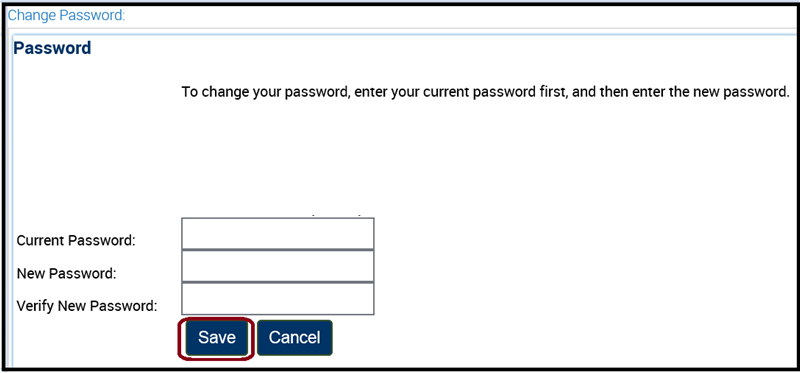Focus the Current Password input field
This screenshot has width=800, height=373.
point(278,234)
